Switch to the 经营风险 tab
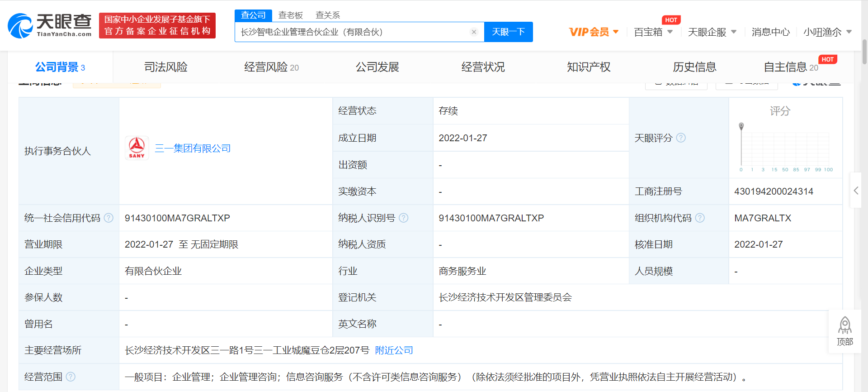This screenshot has height=392, width=868. click(x=271, y=67)
